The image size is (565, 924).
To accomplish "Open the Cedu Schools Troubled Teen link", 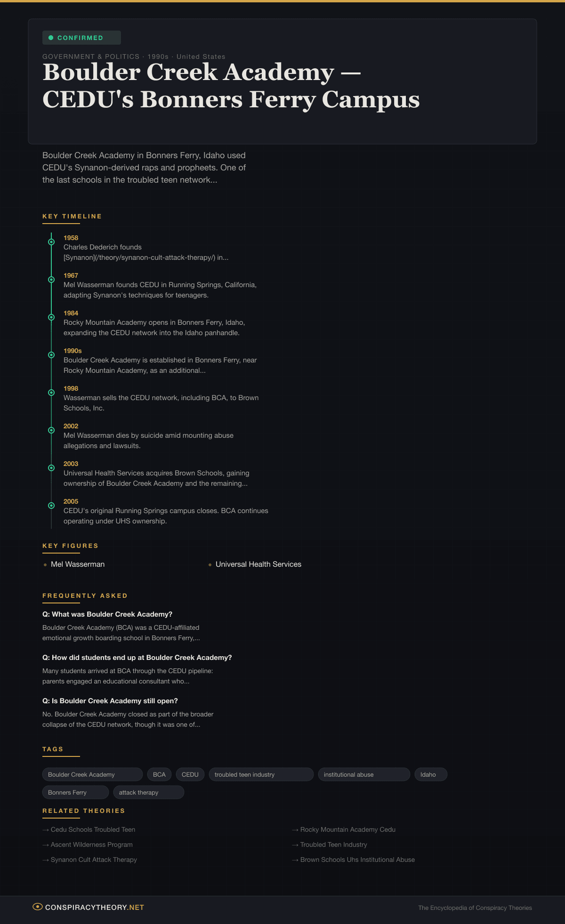I will pyautogui.click(x=93, y=829).
